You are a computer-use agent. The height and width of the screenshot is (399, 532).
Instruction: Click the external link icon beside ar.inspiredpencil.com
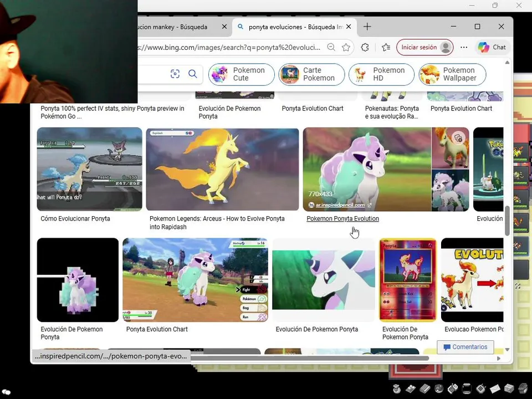click(x=370, y=205)
